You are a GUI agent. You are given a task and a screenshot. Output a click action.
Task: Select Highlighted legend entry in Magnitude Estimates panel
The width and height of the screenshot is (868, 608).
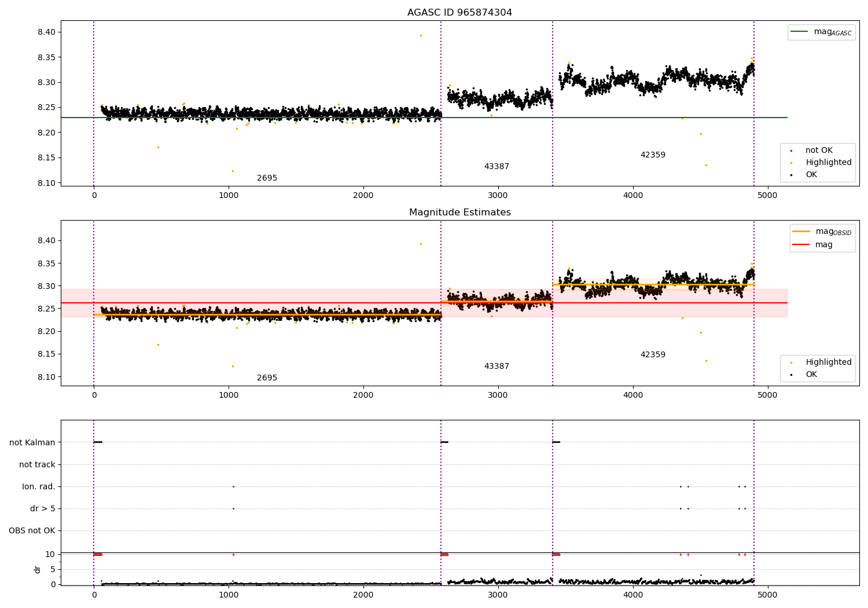[x=829, y=362]
